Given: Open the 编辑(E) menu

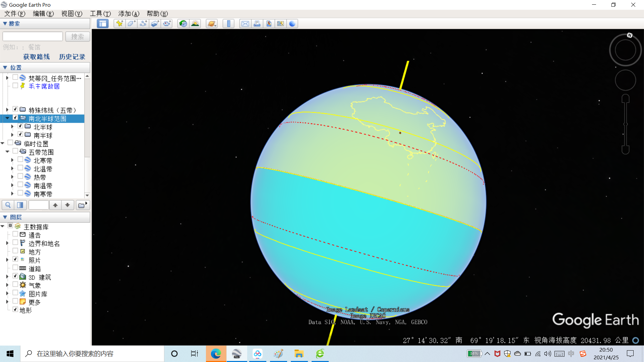Looking at the screenshot, I should 43,14.
